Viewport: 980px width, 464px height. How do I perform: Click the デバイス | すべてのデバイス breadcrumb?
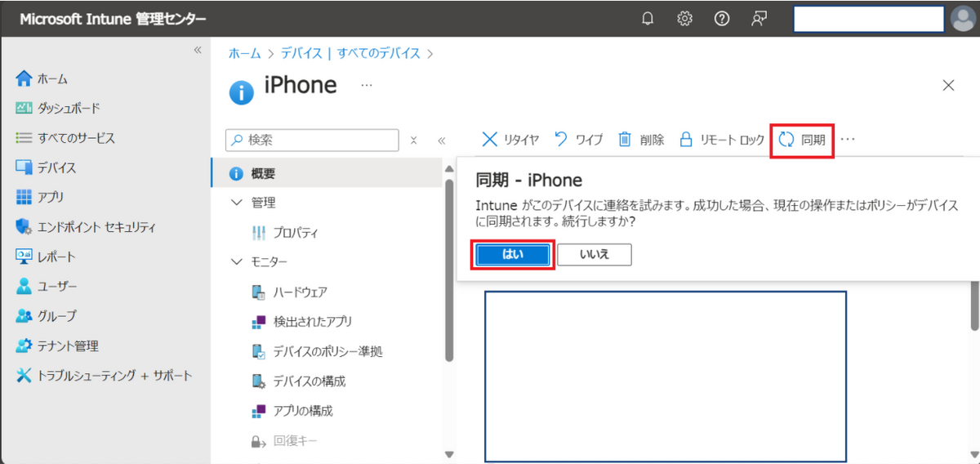pos(350,53)
